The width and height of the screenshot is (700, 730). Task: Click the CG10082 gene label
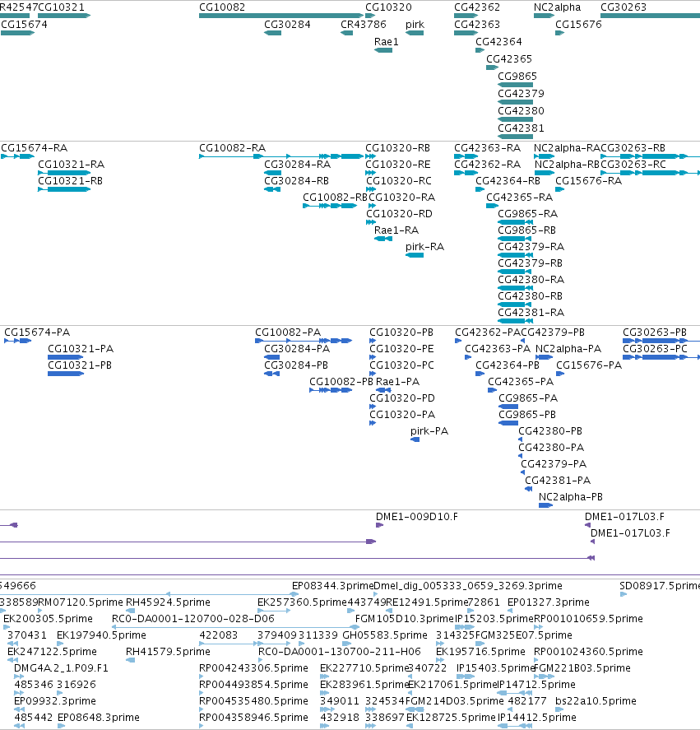click(x=222, y=7)
